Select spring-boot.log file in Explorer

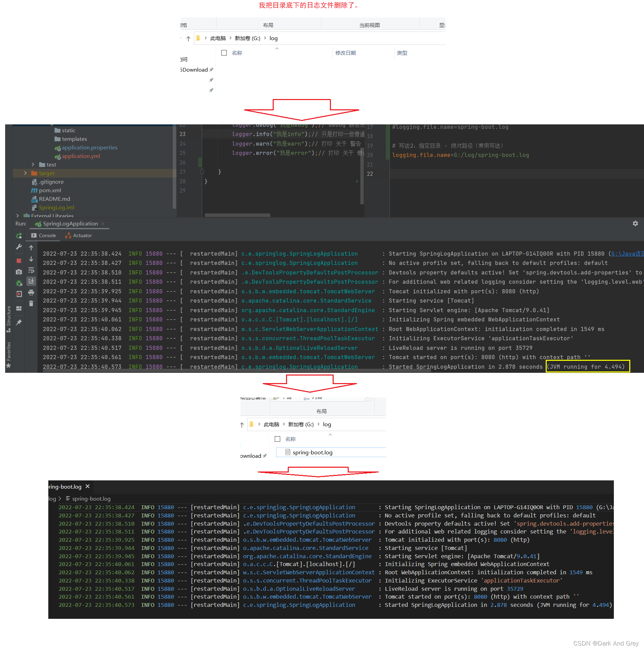331,452
